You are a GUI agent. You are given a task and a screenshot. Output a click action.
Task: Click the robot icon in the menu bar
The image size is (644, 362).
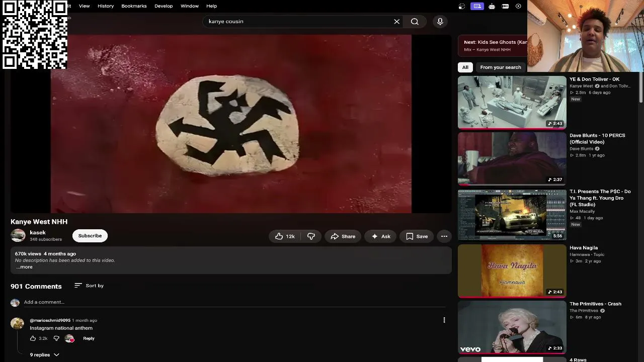click(492, 6)
